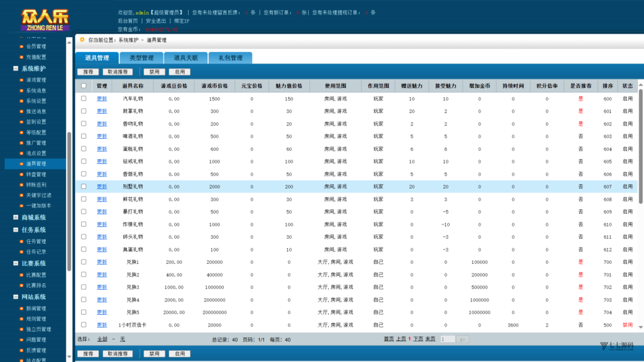Image resolution: width=644 pixels, height=362 pixels.
Task: Click the page number input field
Action: coord(448,339)
